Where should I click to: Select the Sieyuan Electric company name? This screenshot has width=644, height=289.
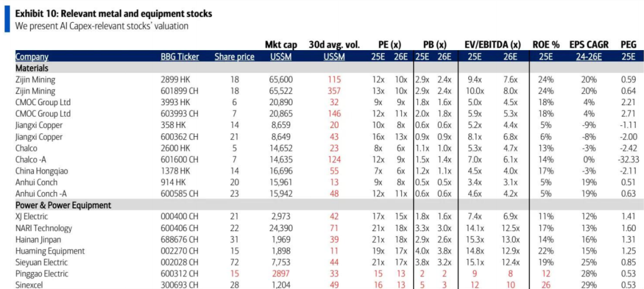[x=42, y=262]
